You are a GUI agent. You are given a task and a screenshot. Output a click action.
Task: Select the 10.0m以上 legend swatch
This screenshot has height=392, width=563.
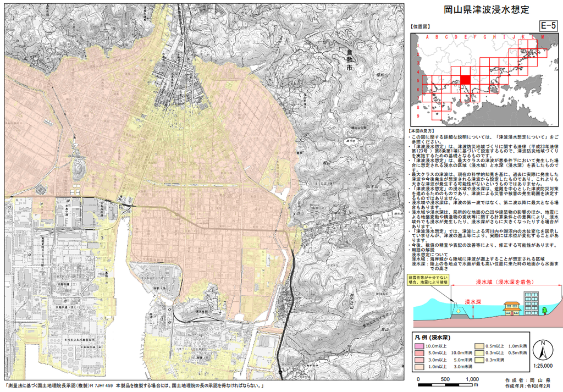click(x=419, y=346)
